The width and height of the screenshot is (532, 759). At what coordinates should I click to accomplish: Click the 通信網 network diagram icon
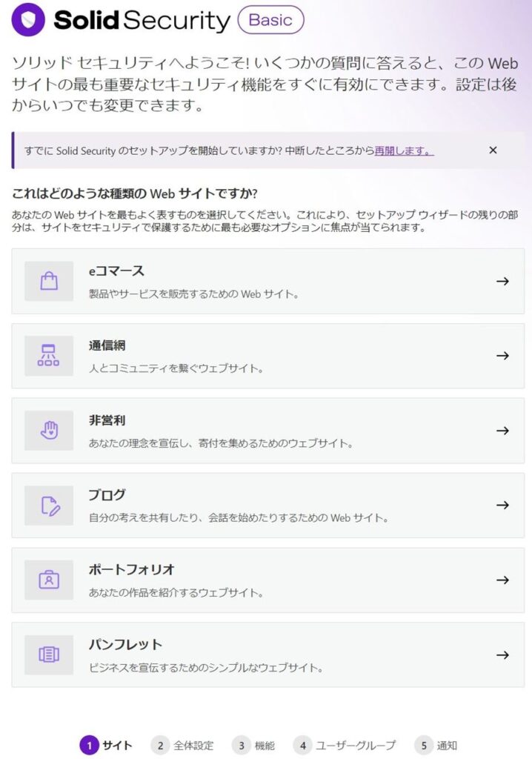pyautogui.click(x=49, y=356)
